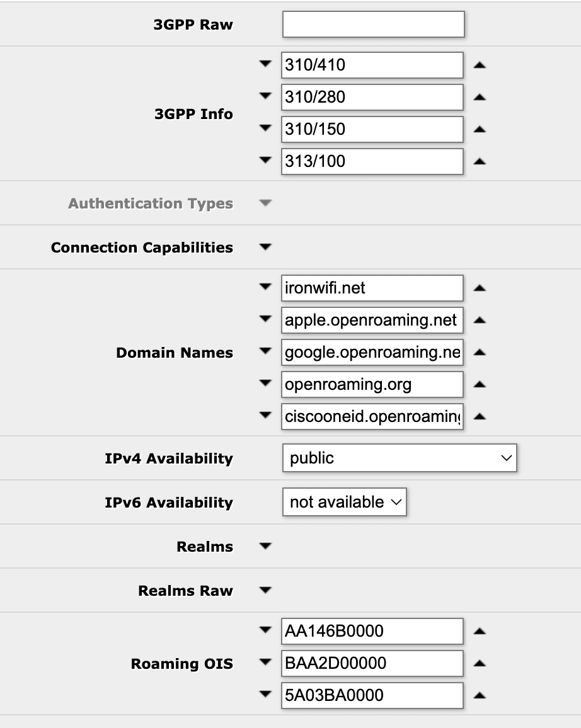This screenshot has height=728, width=581.
Task: Focus the 3GPP Raw text field
Action: click(x=374, y=24)
